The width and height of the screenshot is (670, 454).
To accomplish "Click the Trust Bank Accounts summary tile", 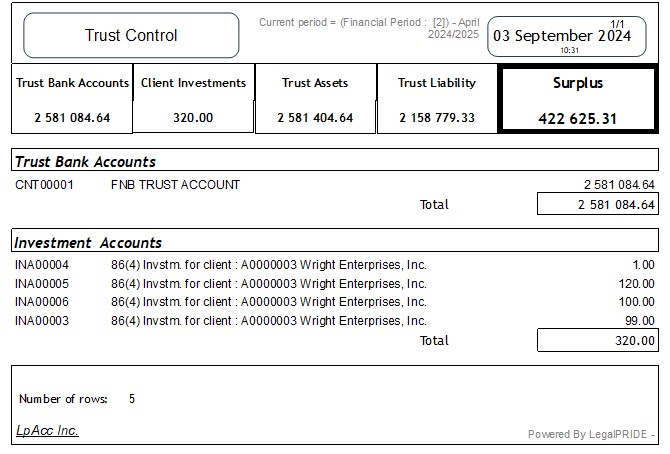I will pyautogui.click(x=72, y=99).
